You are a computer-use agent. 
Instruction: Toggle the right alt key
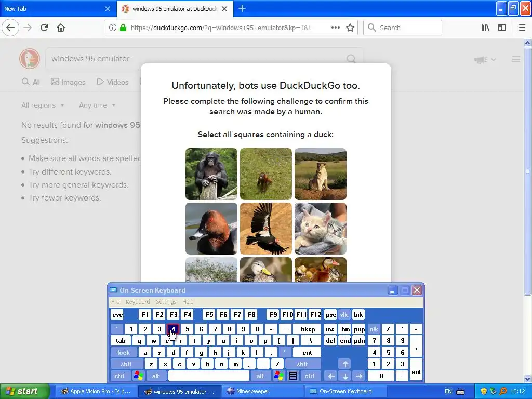click(260, 376)
